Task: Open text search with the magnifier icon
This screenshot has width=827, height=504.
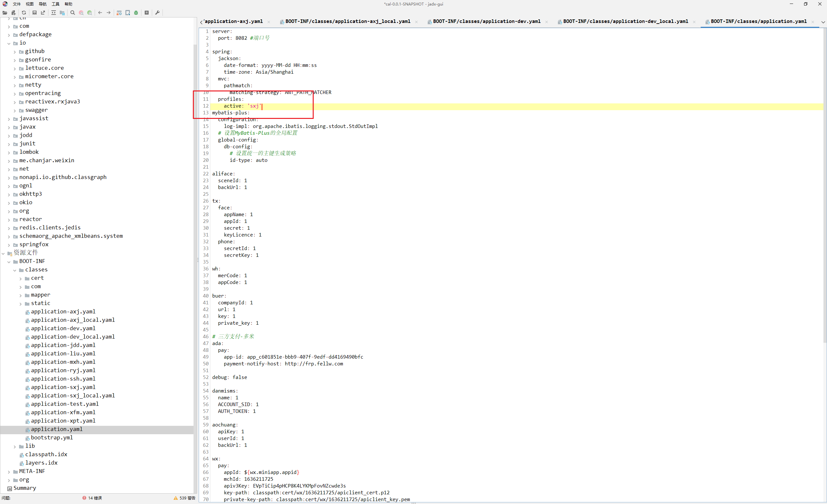Action: click(72, 13)
